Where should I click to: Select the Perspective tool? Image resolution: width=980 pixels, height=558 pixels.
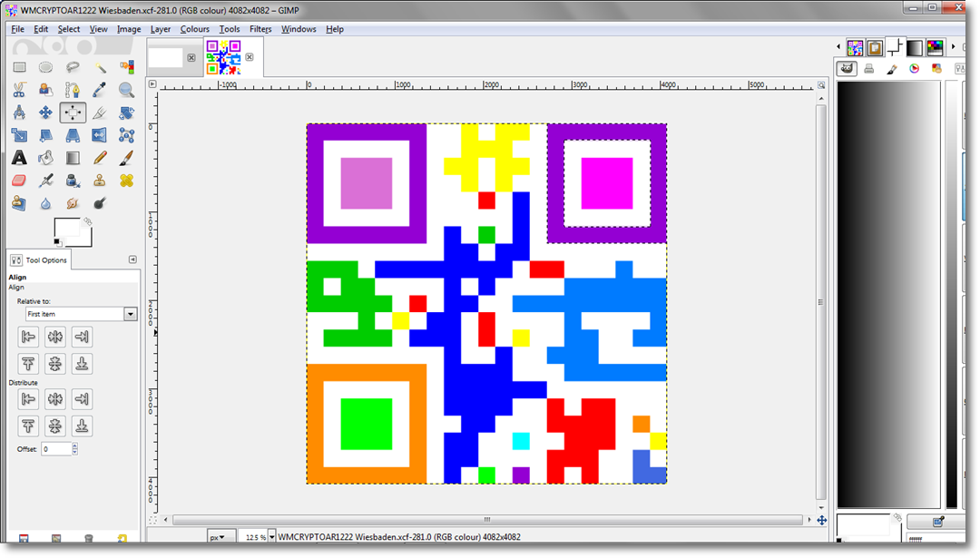click(x=73, y=135)
